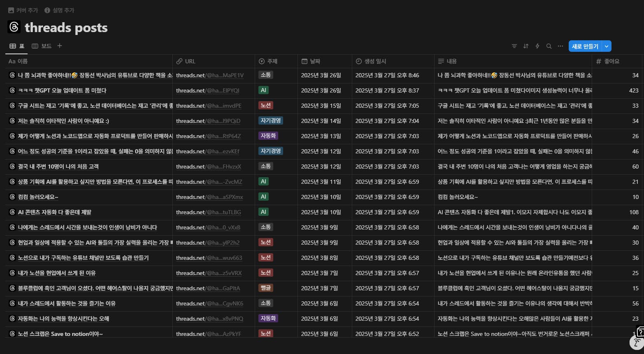Click the page icon of '내가 노션을 현업에서' row
Viewport: 644px width, 354px height.
coord(12,273)
